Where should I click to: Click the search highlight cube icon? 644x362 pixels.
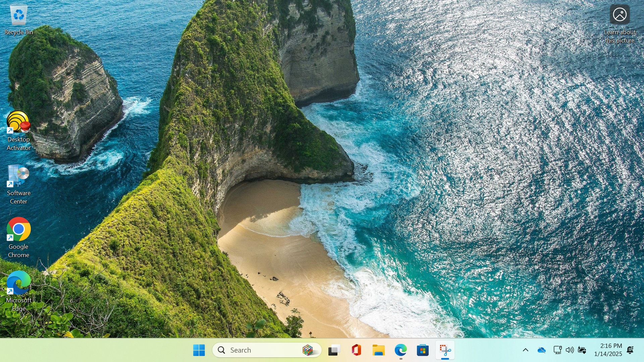point(308,350)
